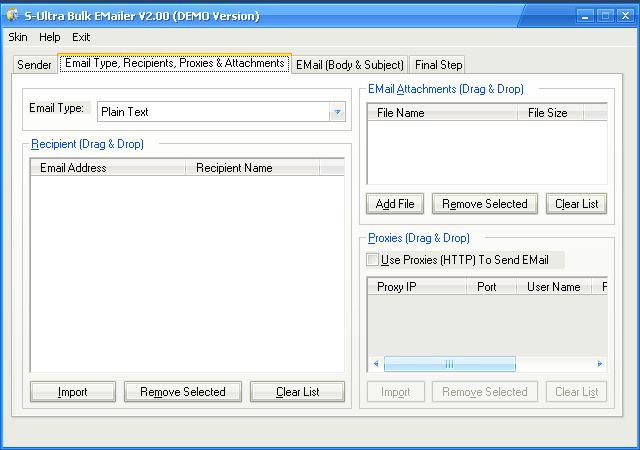Clear the email attachments list
The image size is (640, 450).
tap(577, 204)
